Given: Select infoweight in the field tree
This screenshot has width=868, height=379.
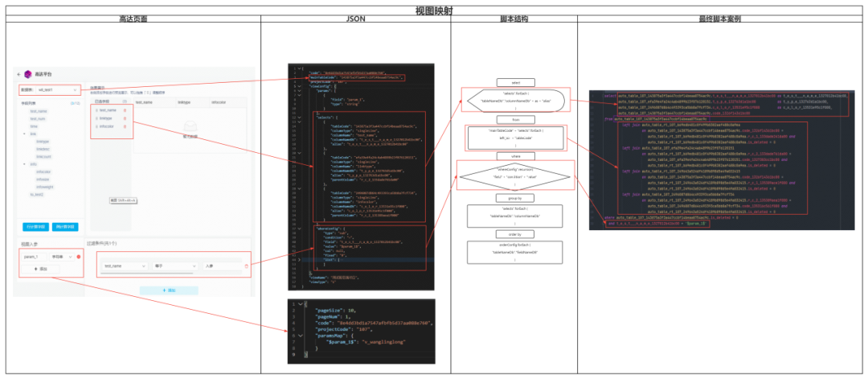Looking at the screenshot, I should click(43, 187).
